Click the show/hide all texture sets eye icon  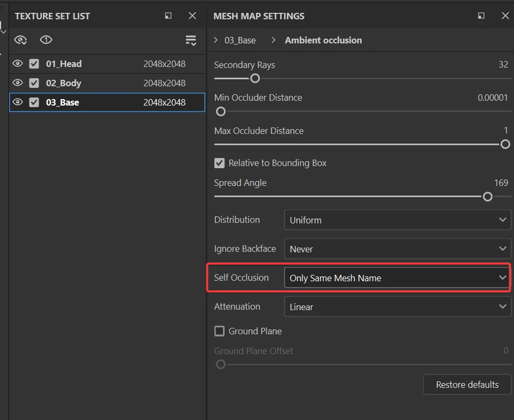[x=20, y=40]
